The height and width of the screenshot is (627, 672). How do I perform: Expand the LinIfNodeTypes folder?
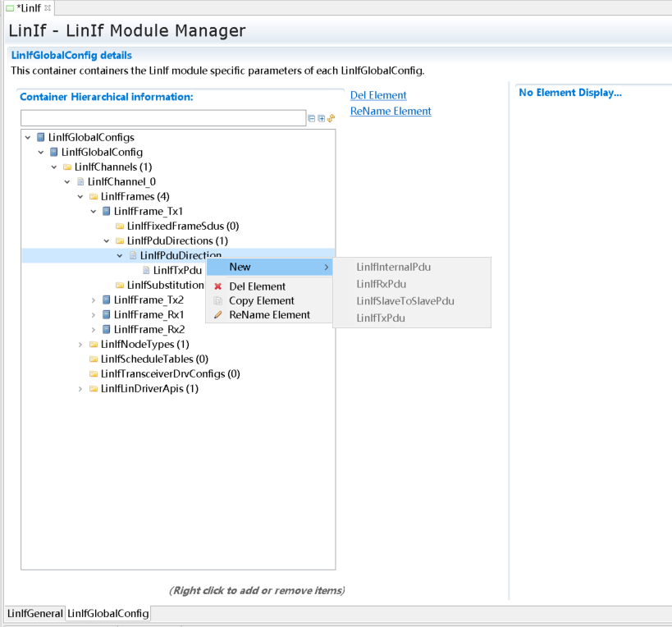point(80,344)
